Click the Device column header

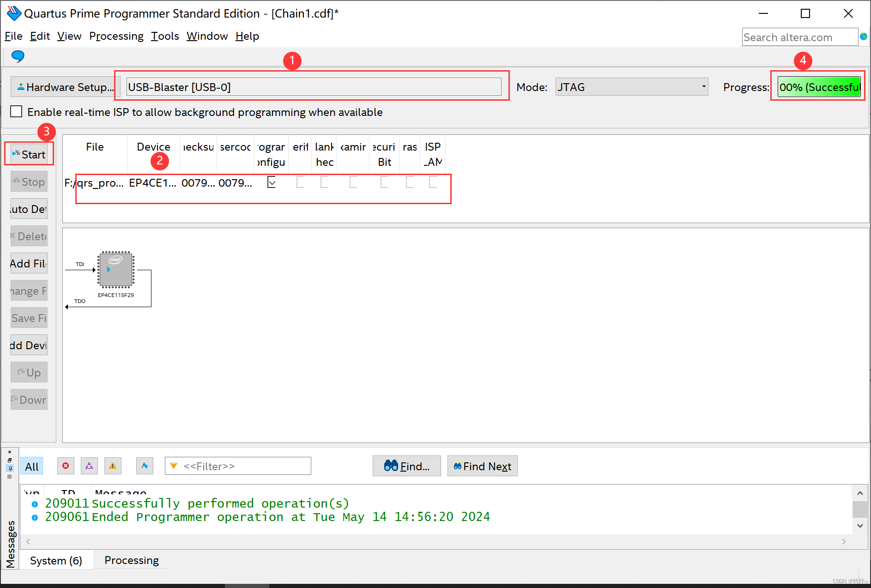(153, 147)
